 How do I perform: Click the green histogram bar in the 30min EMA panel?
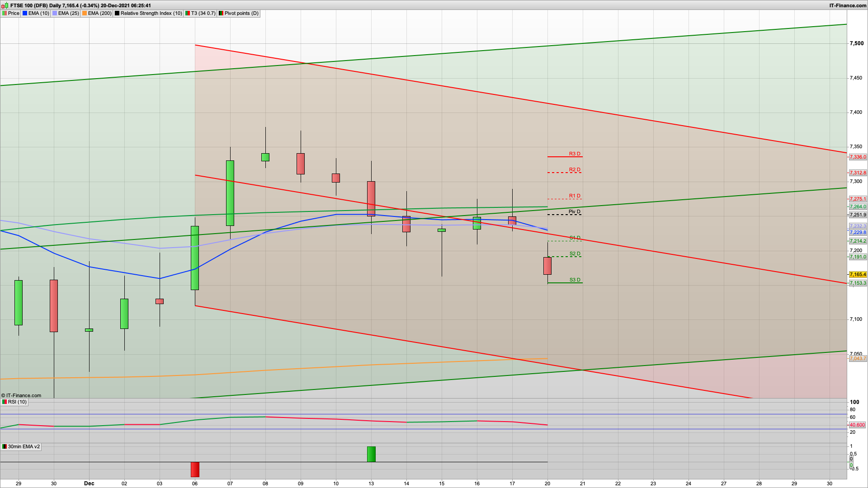pyautogui.click(x=371, y=454)
